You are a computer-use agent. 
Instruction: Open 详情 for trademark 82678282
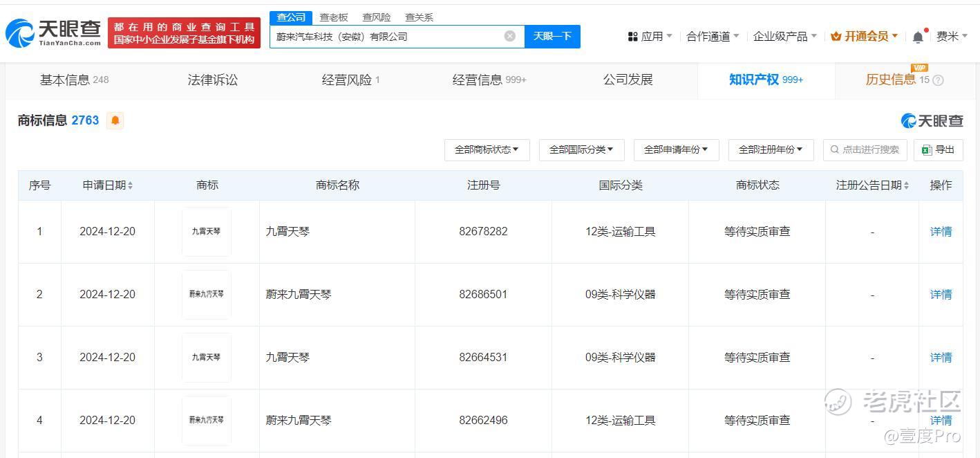pyautogui.click(x=941, y=232)
